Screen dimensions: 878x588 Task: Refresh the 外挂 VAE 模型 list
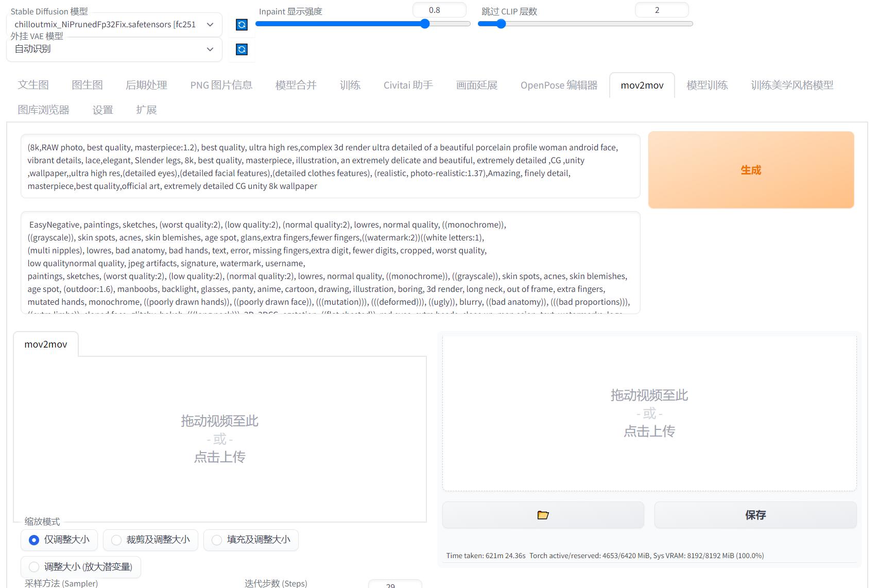241,49
